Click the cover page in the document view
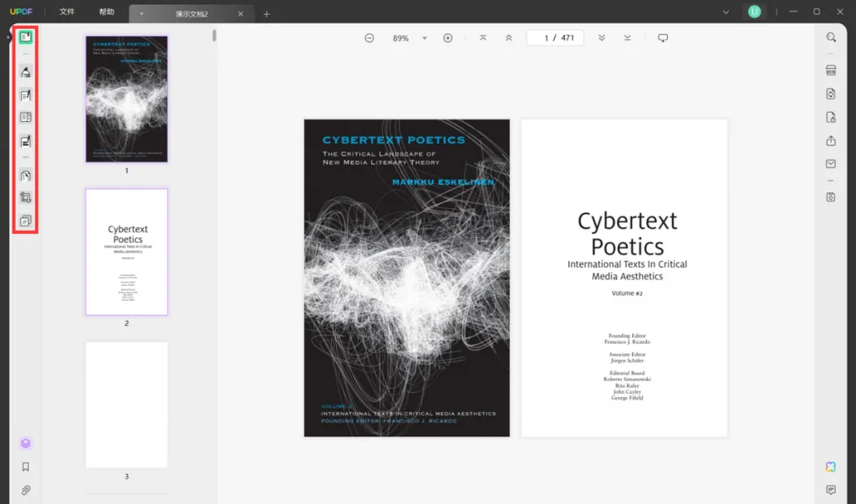The width and height of the screenshot is (856, 504). [407, 278]
